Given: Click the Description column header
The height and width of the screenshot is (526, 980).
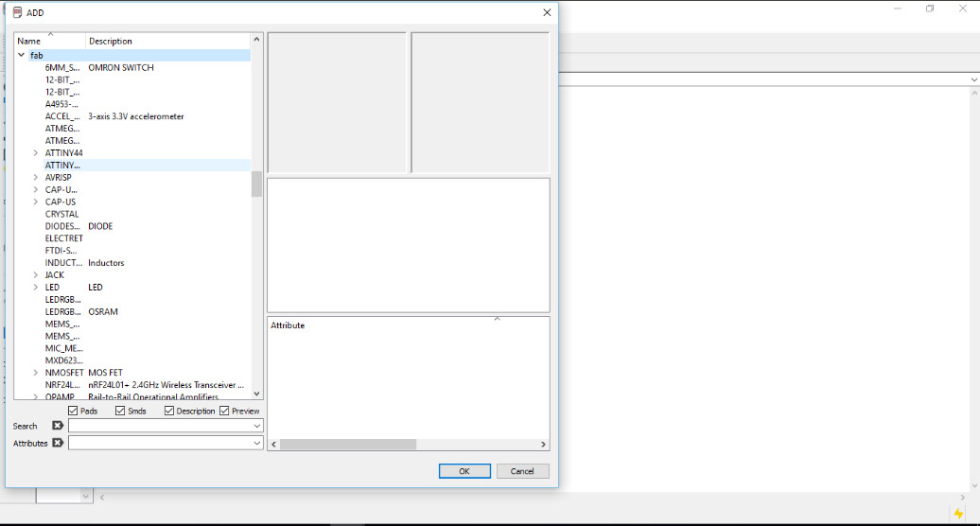Looking at the screenshot, I should [168, 41].
